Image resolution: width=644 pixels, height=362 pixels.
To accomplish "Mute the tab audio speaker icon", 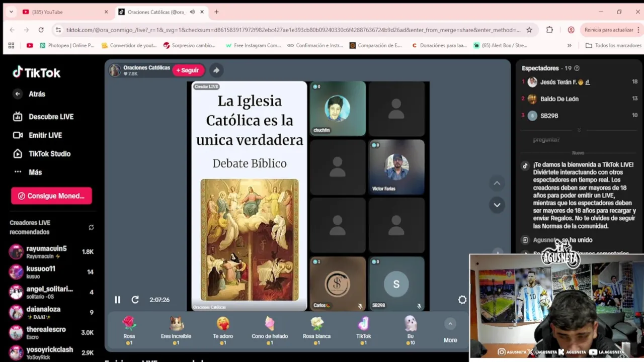I will pyautogui.click(x=192, y=12).
